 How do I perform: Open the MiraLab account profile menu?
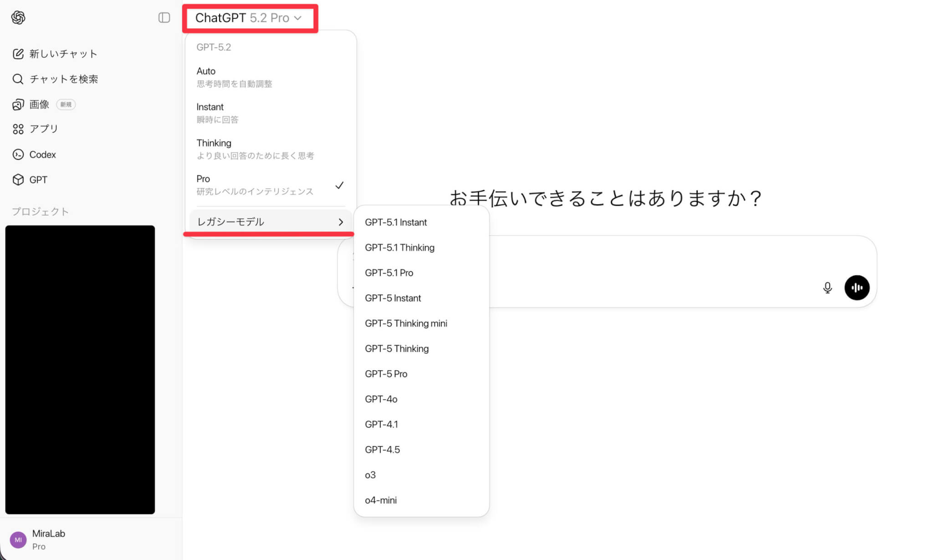coord(48,540)
